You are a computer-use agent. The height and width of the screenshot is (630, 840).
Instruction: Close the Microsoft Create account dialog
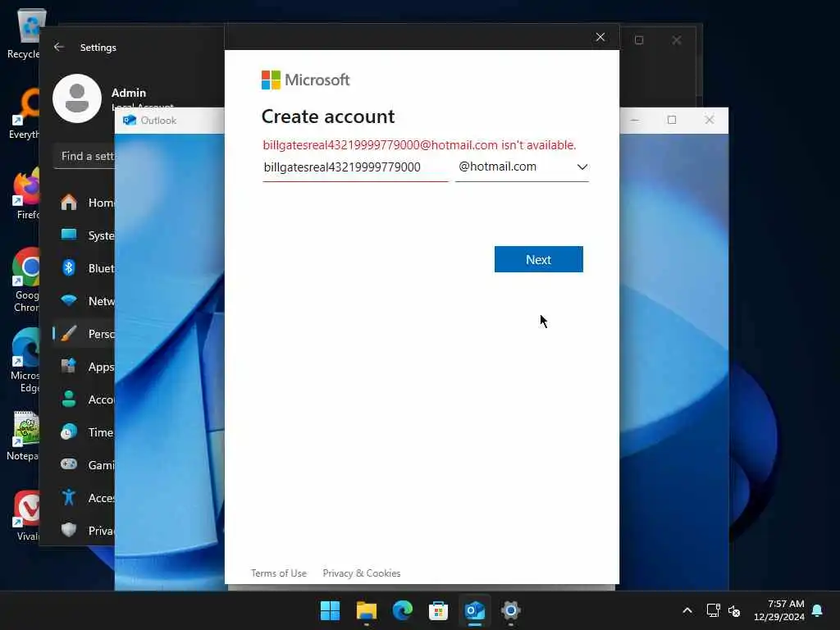point(600,37)
